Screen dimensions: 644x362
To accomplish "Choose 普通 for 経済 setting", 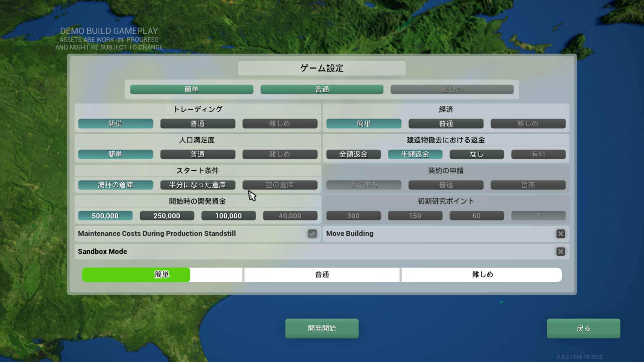I will pos(446,124).
